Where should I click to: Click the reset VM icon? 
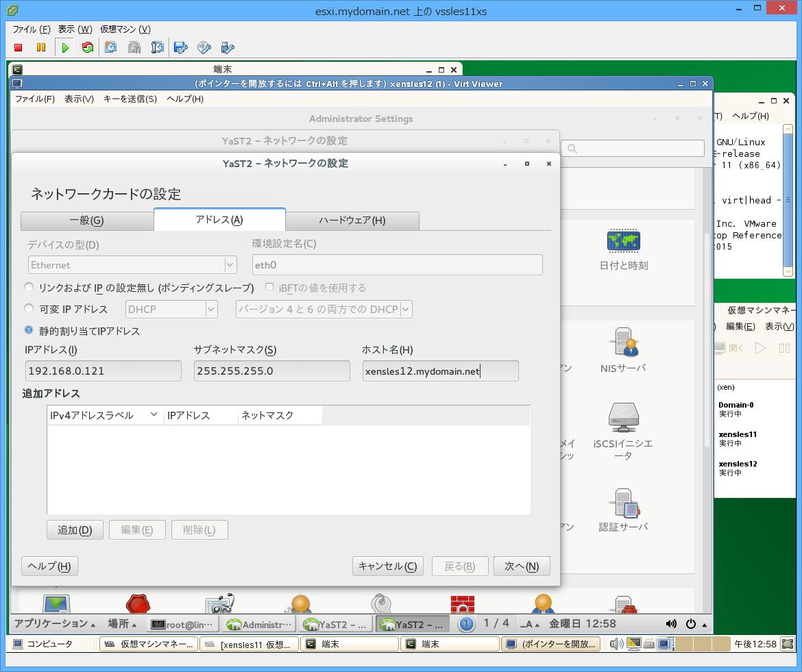88,47
